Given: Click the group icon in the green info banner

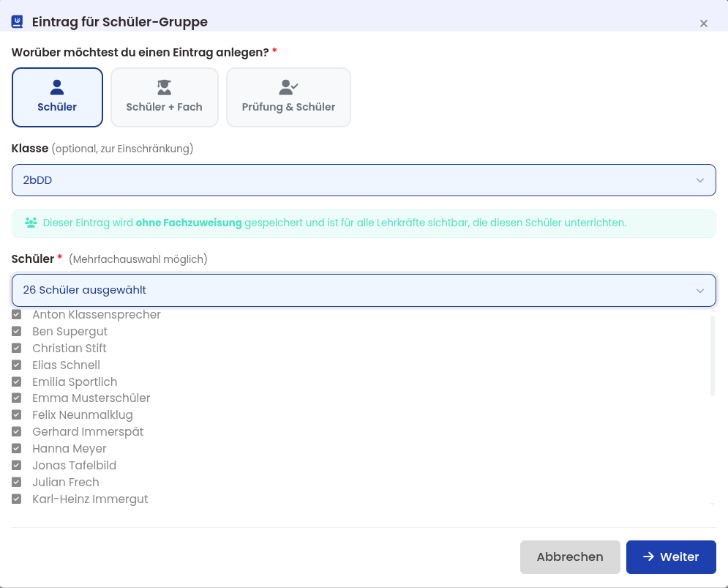Looking at the screenshot, I should point(31,223).
